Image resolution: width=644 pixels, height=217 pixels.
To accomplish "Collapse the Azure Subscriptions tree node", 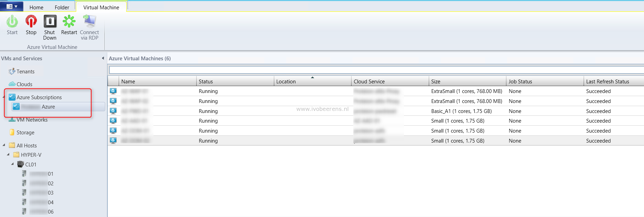I will 4,97.
